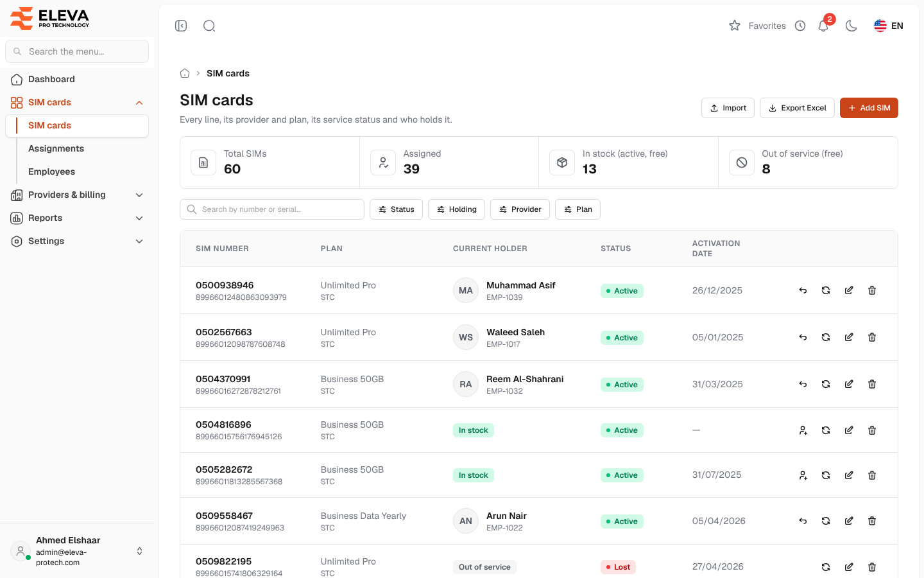Screen dimensions: 924x578
Task: Click the return arrow icon for SIM 0500938946
Action: click(803, 290)
